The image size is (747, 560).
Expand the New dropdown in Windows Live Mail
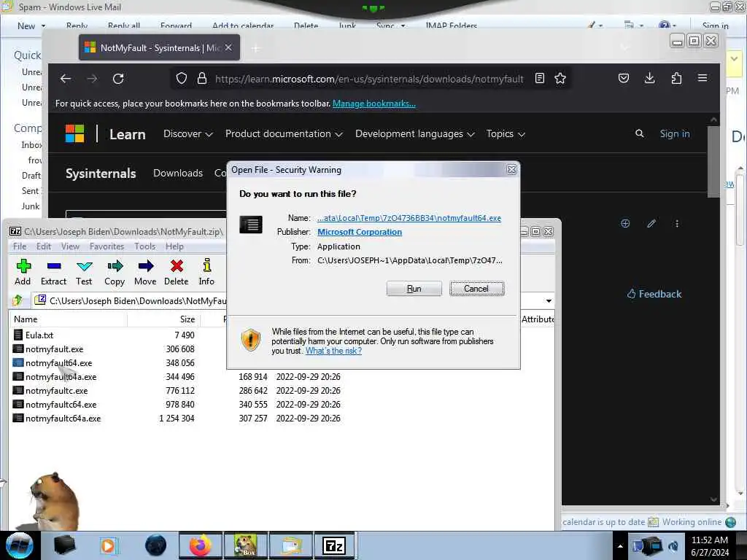pos(43,26)
